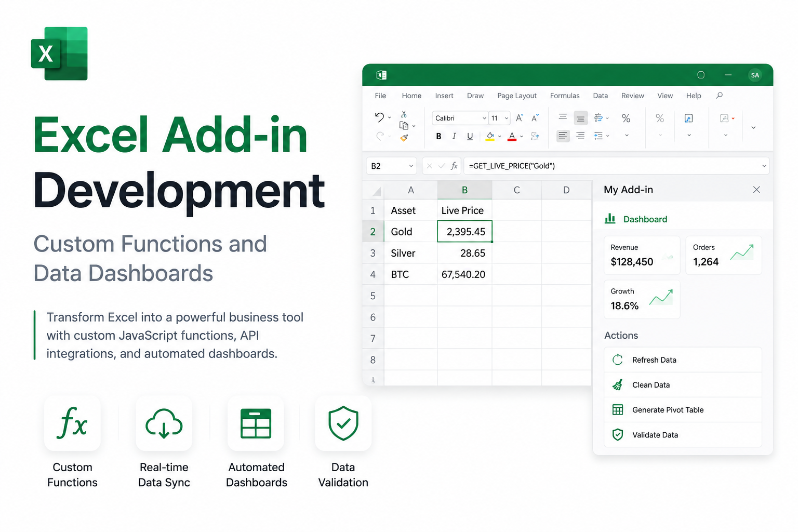This screenshot has height=532, width=798.
Task: Click the search magnifier icon in ribbon
Action: point(720,96)
